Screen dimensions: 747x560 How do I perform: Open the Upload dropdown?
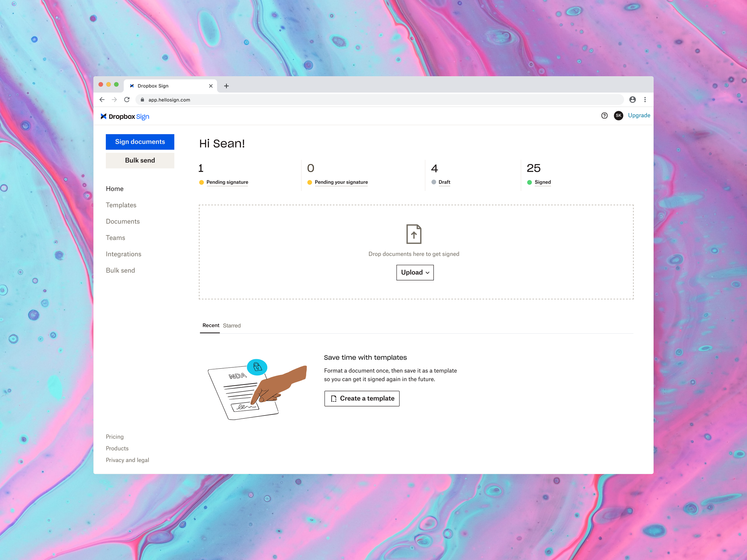[415, 272]
